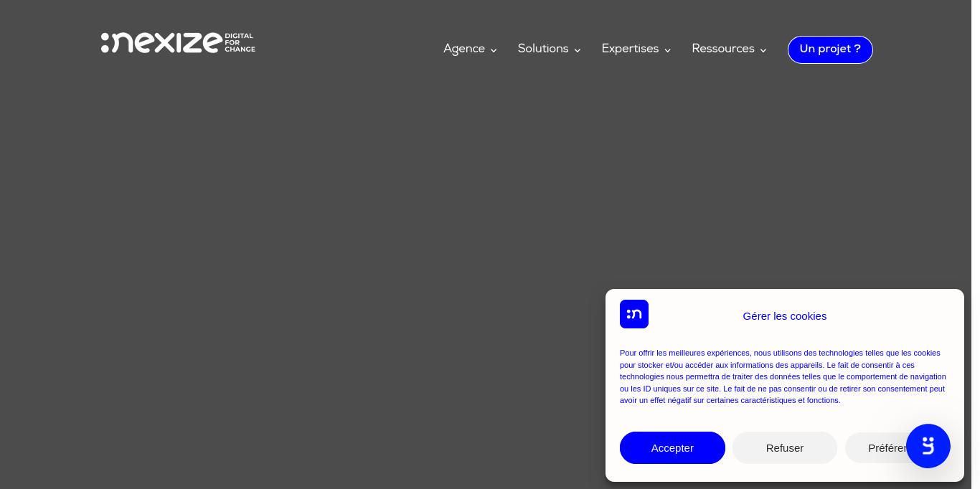The height and width of the screenshot is (489, 980).
Task: Open the Agence menu item
Action: point(464,49)
